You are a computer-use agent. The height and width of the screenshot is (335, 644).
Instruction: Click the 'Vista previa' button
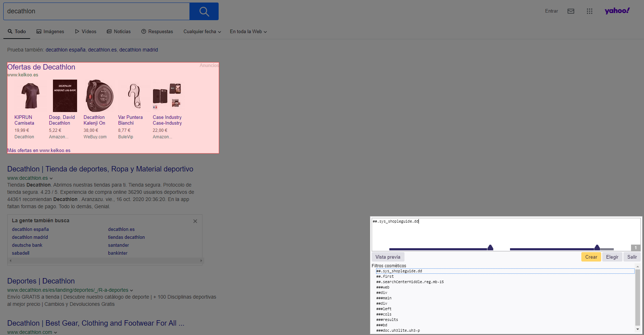tap(388, 257)
